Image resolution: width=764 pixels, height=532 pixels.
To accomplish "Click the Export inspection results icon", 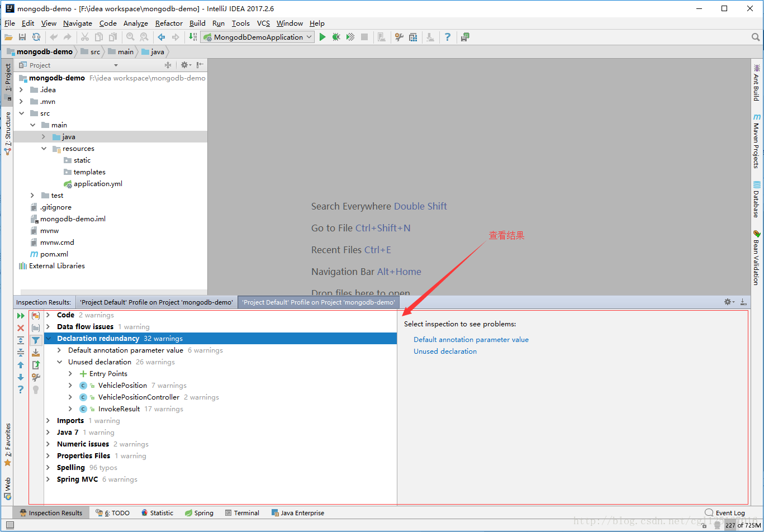I will tap(36, 365).
